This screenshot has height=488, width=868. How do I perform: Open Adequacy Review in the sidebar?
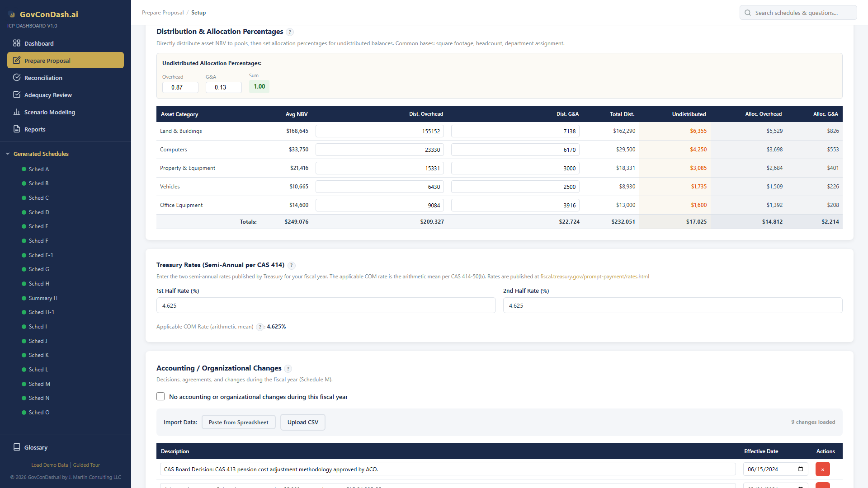[47, 95]
